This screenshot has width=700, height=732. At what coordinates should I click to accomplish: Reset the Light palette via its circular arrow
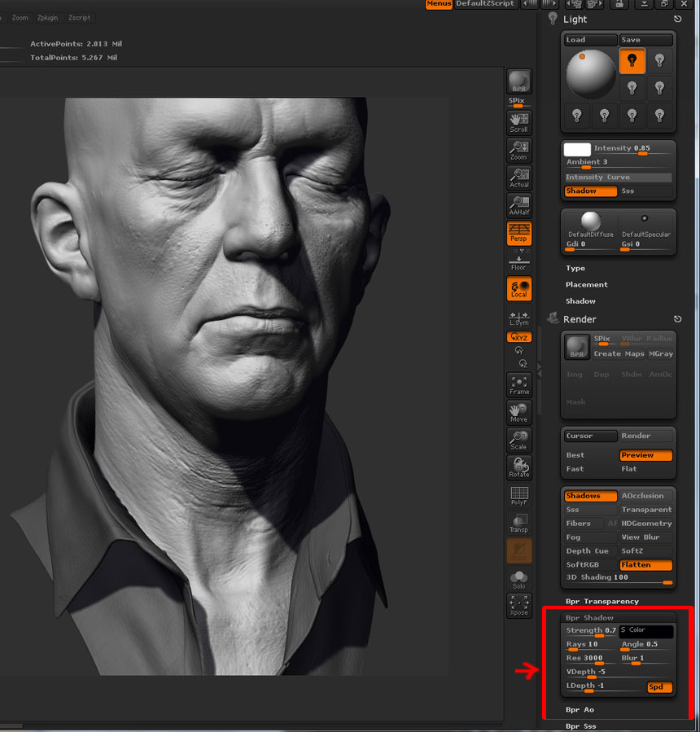click(x=677, y=20)
